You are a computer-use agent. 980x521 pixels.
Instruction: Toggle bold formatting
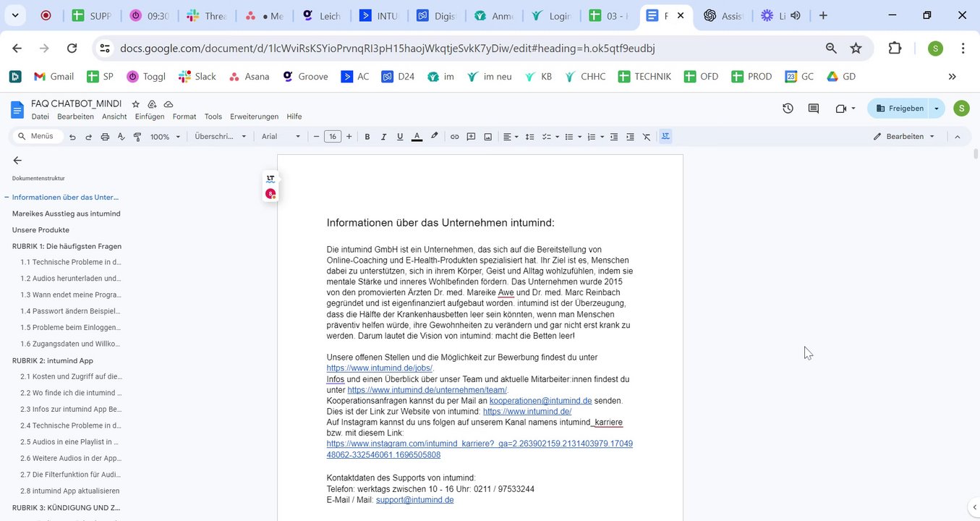[x=367, y=137]
